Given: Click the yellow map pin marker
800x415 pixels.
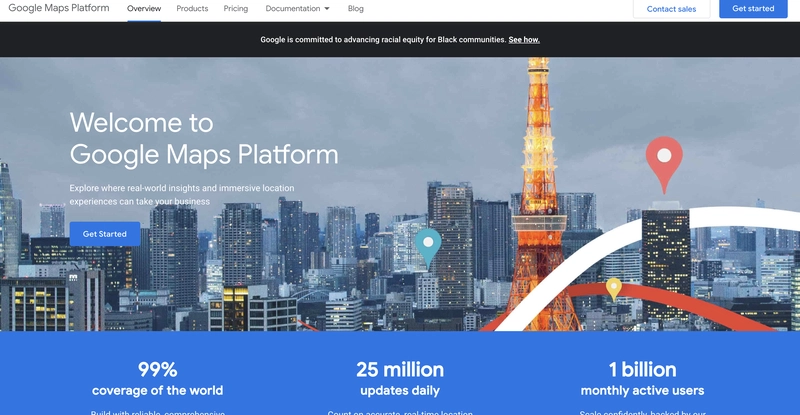Looking at the screenshot, I should [x=613, y=289].
